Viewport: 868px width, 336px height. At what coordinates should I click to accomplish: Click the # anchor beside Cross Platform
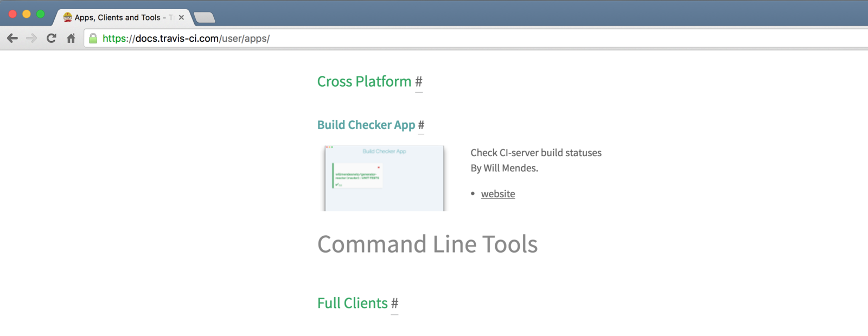(419, 82)
